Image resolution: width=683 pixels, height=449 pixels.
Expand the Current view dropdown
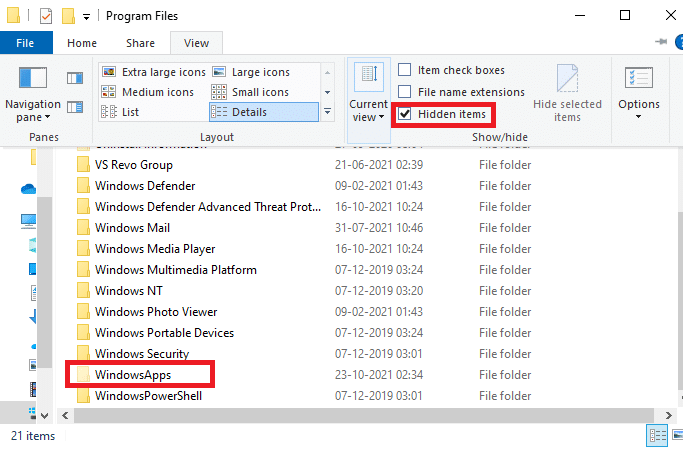pyautogui.click(x=369, y=95)
